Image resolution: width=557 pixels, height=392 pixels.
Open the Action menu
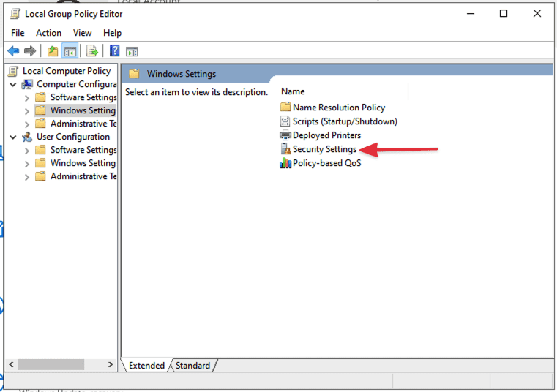point(48,33)
